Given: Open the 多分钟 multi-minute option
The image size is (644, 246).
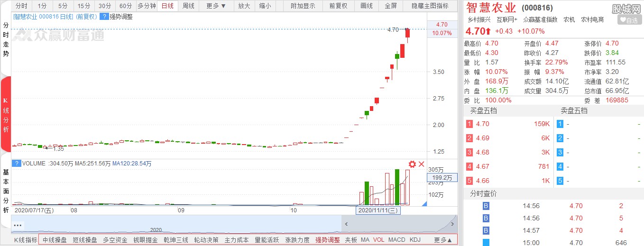Looking at the screenshot, I should click(x=147, y=6).
